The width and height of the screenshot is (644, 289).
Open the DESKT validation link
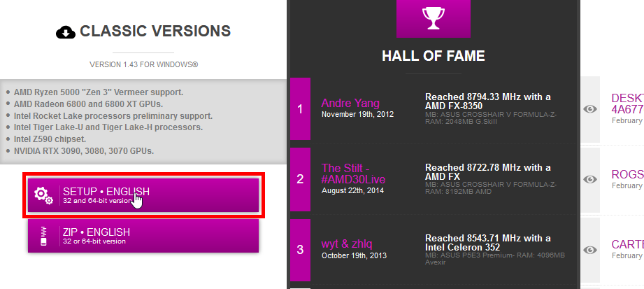coord(628,104)
